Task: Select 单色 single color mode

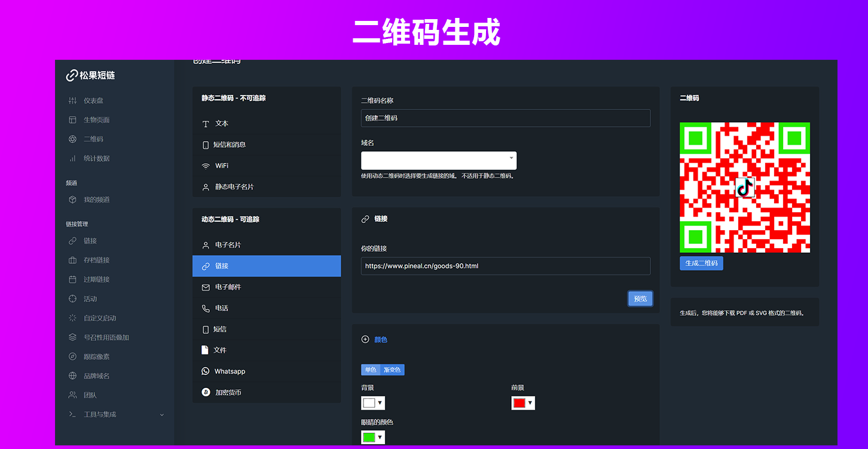Action: 371,370
